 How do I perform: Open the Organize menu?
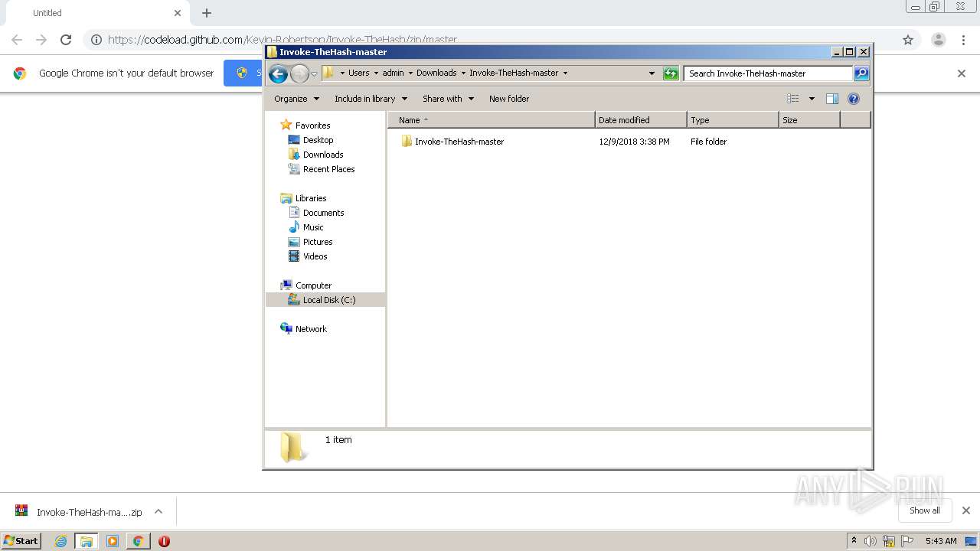[x=296, y=99]
